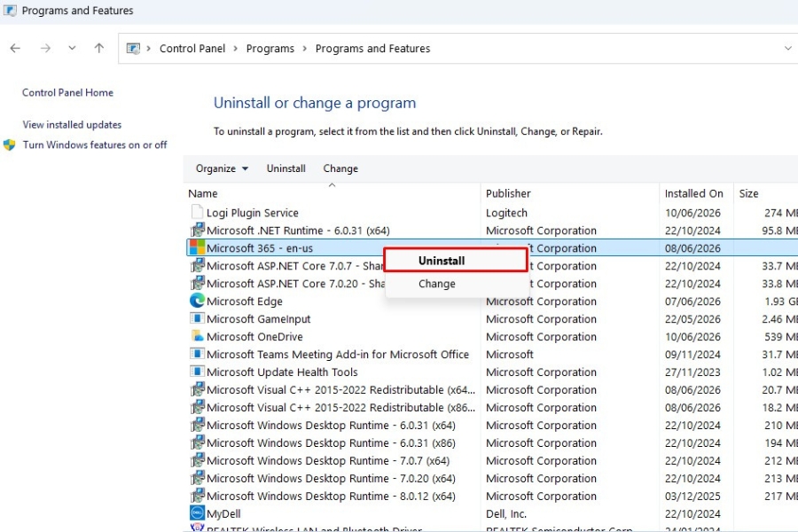Click the ASP.NET Core 7.0.7 installer icon
798x532 pixels.
point(197,266)
